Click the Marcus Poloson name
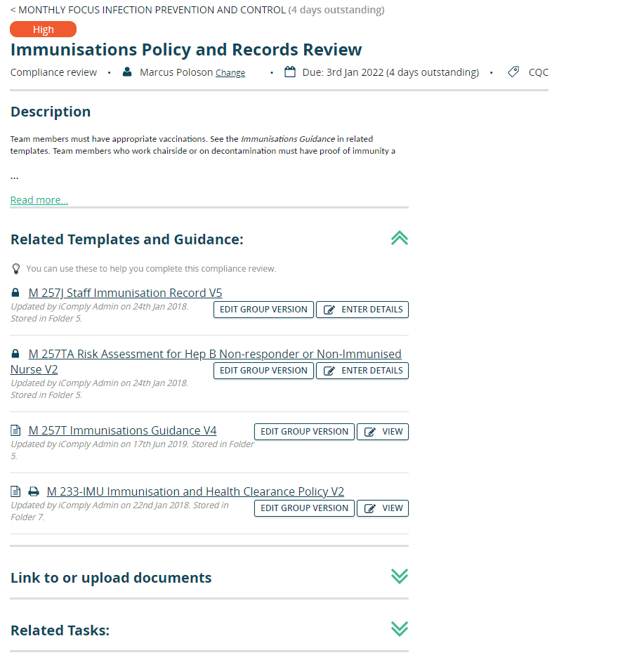The height and width of the screenshot is (655, 644). (176, 72)
